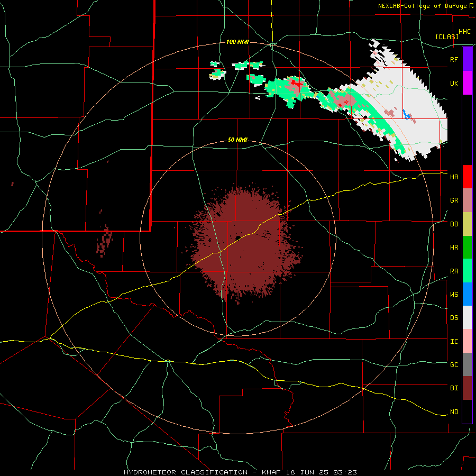
Task: Select the gray GC ground clutter swatch
Action: point(467,364)
